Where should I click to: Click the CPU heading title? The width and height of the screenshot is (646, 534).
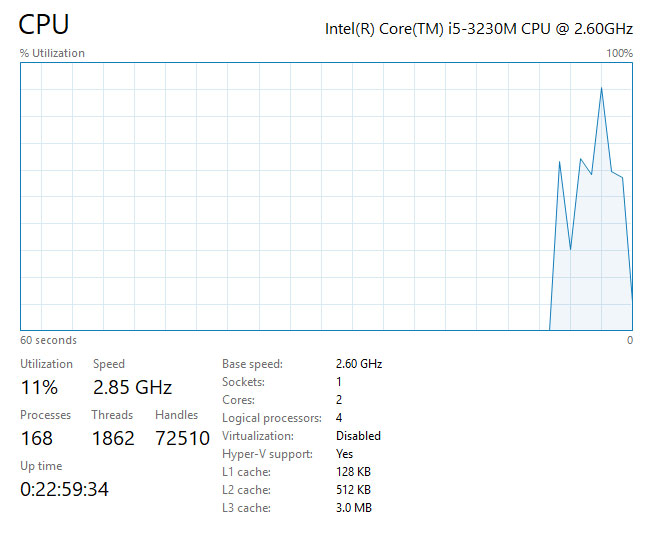44,24
